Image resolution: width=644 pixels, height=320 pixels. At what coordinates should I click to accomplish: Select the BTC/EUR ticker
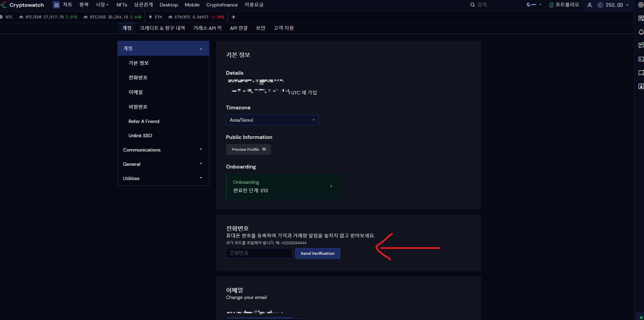tap(48, 17)
